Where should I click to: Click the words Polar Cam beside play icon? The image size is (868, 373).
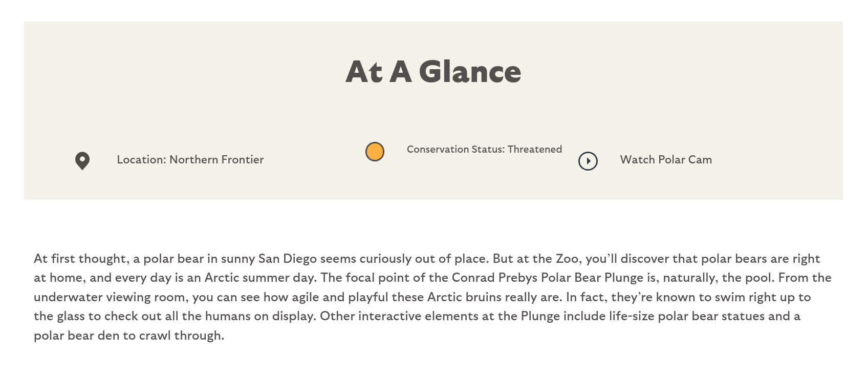(685, 160)
